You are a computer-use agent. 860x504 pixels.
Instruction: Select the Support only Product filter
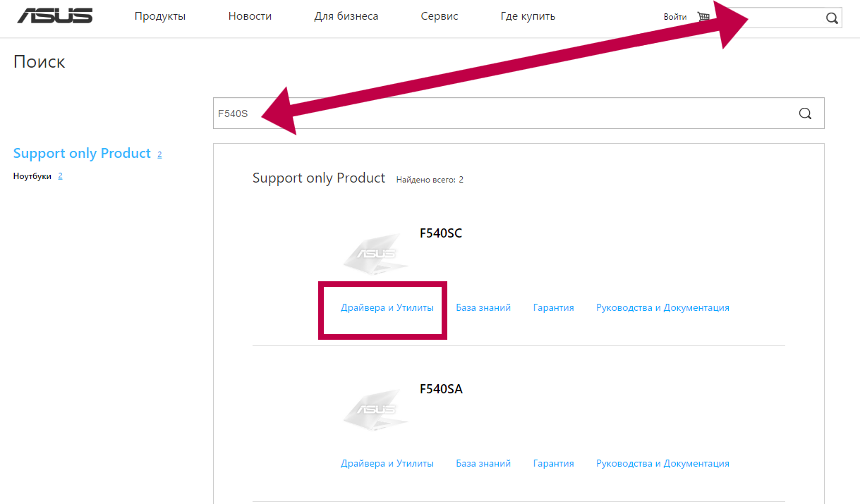(x=82, y=154)
